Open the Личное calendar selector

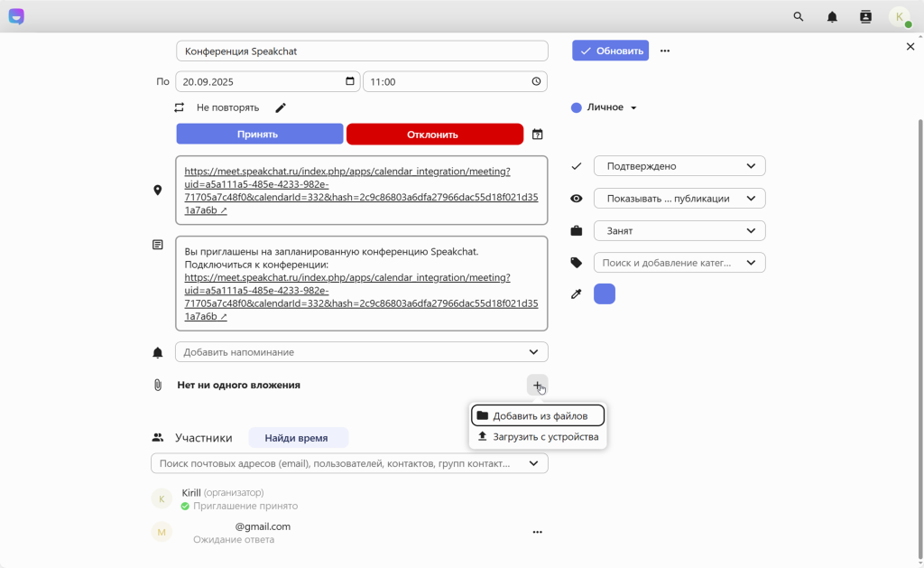tap(605, 107)
